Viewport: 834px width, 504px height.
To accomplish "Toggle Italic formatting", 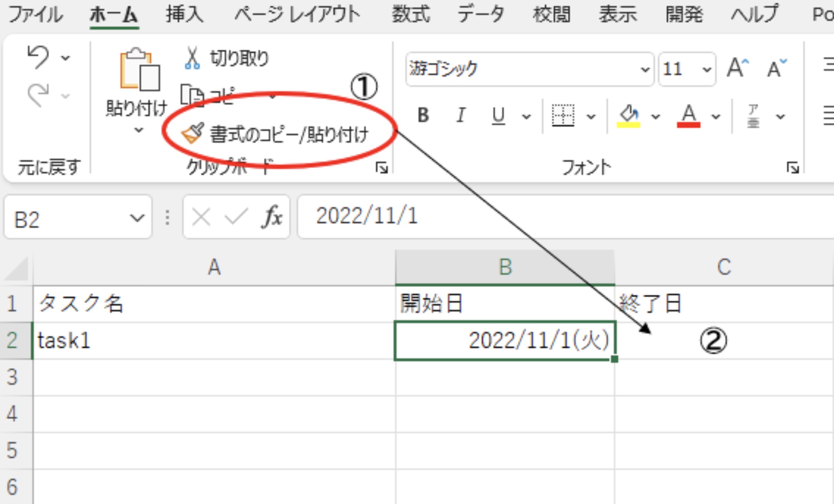I will (461, 115).
